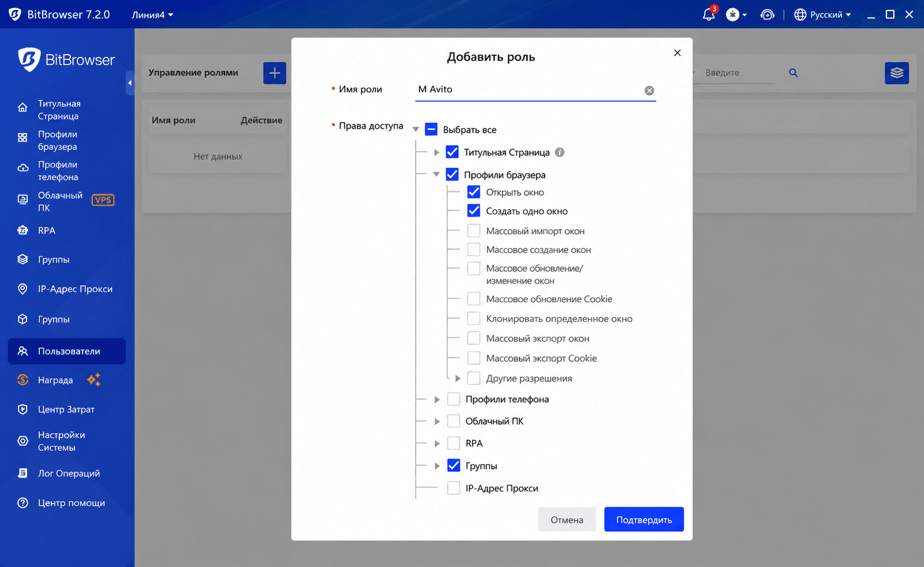Screen dimensions: 924x567
Task: Click the Профили браузера sidebar icon
Action: 23,137
